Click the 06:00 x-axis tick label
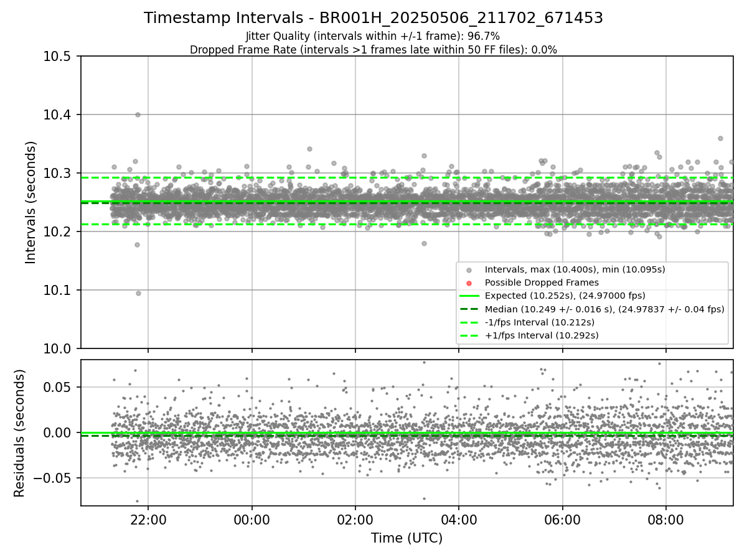The width and height of the screenshot is (747, 560). (x=563, y=520)
